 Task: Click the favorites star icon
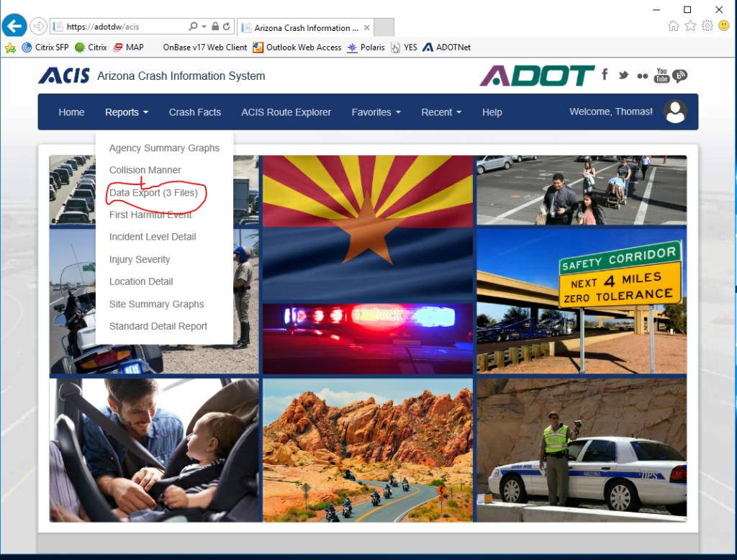(x=689, y=25)
